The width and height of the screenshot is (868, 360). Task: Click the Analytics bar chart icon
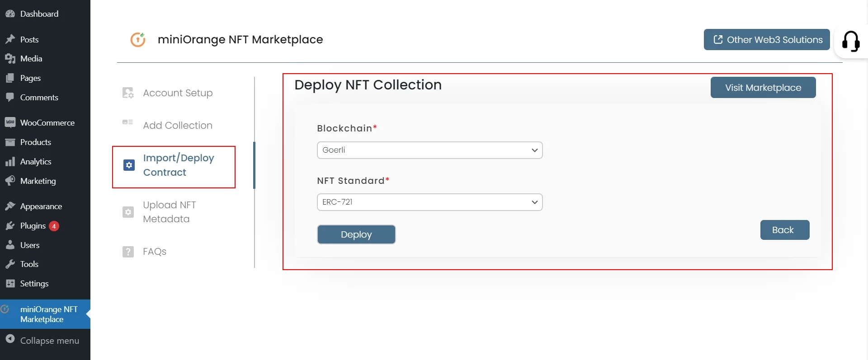(10, 162)
